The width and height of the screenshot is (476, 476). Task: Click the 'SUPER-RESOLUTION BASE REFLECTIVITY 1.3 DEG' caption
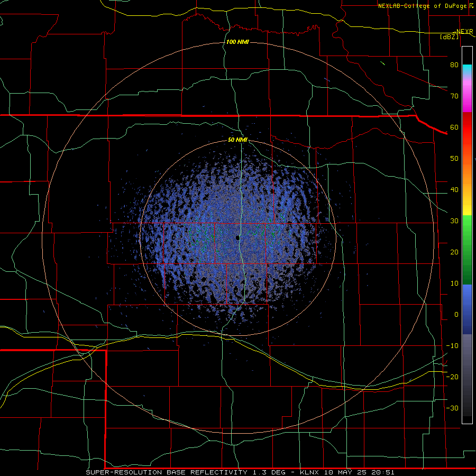(186, 472)
